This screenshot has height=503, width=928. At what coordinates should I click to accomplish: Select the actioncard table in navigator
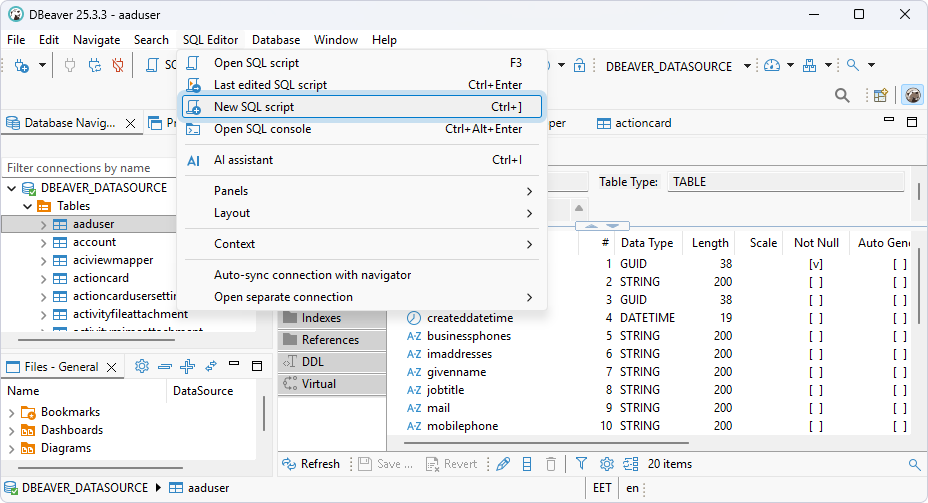[x=101, y=278]
